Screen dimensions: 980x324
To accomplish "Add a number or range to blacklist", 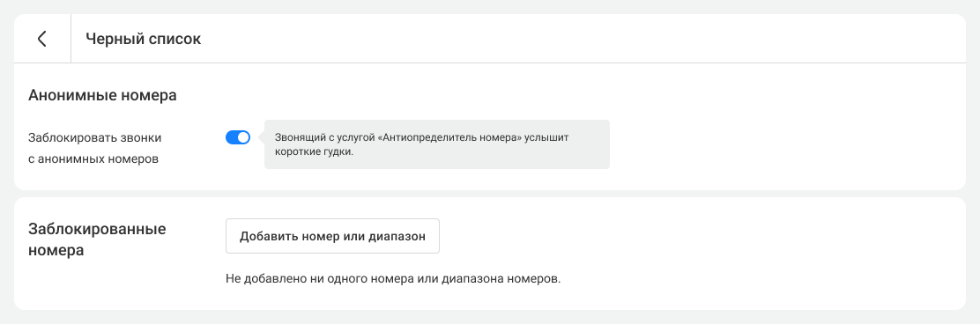I will 332,236.
